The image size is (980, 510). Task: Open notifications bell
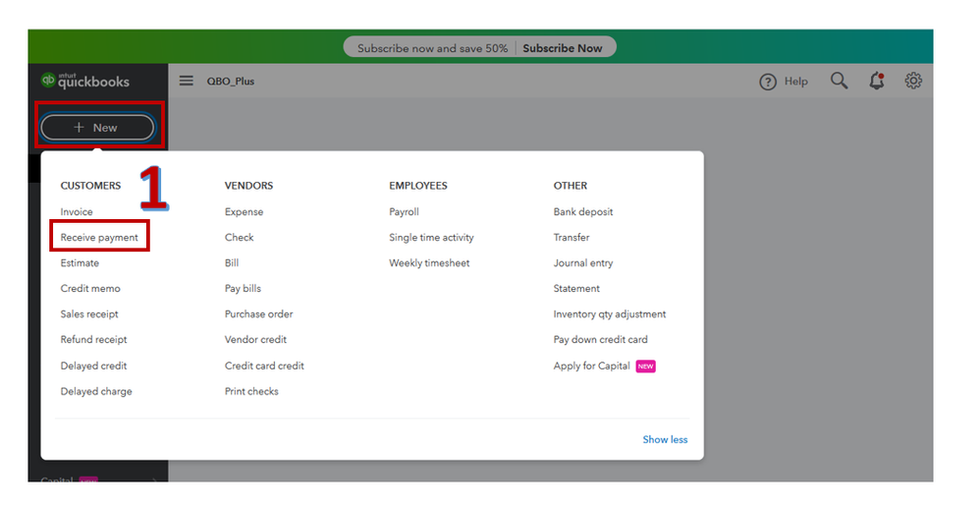[x=877, y=81]
